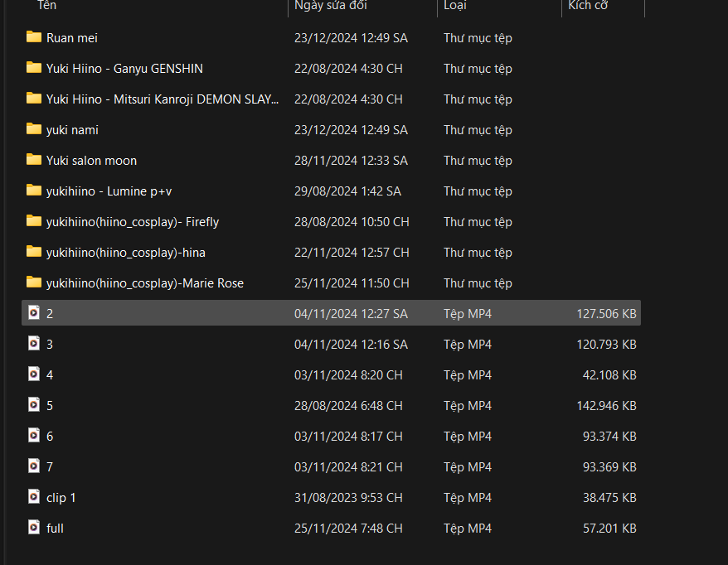This screenshot has height=565, width=728.
Task: Select the Yuki salon moon folder icon
Action: point(34,160)
